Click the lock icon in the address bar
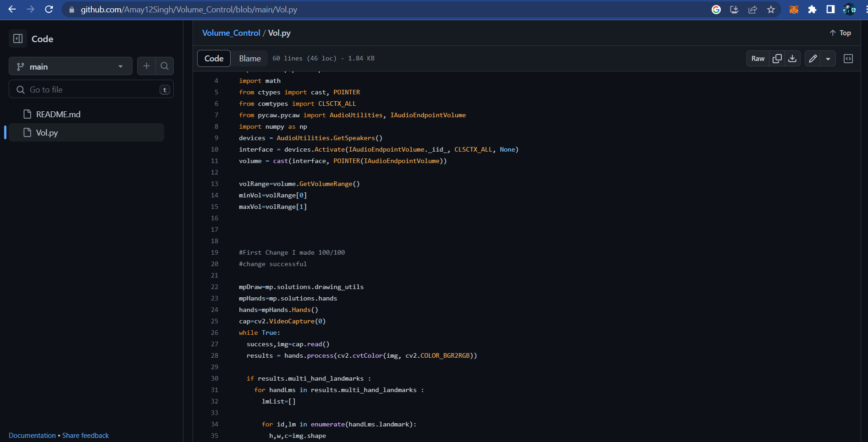This screenshot has height=442, width=868. pos(72,10)
